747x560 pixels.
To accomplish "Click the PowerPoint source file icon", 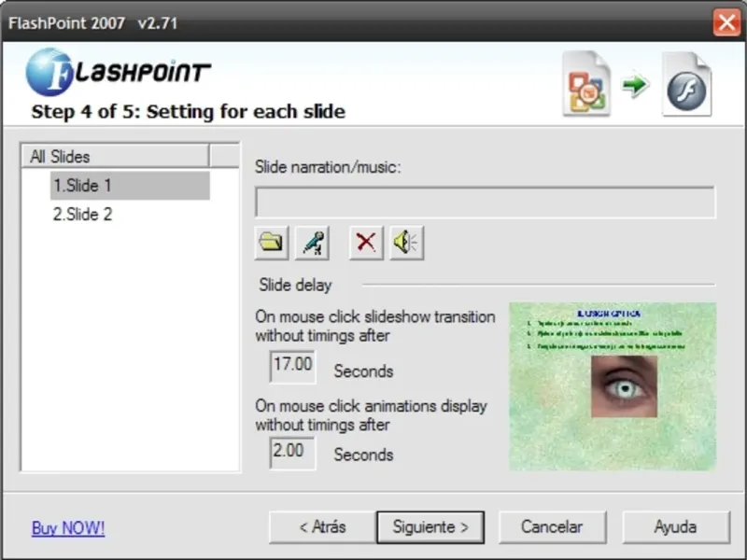I will [x=586, y=84].
